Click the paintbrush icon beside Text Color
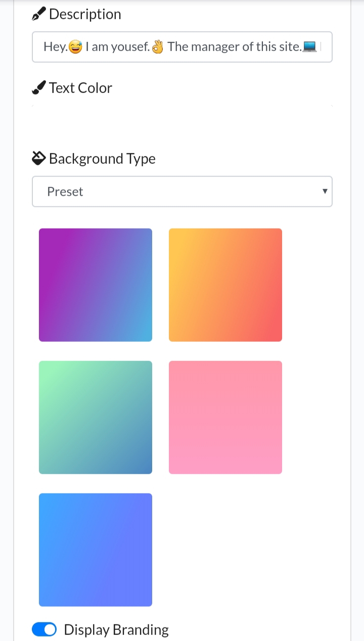Image resolution: width=364 pixels, height=641 pixels. [x=39, y=88]
